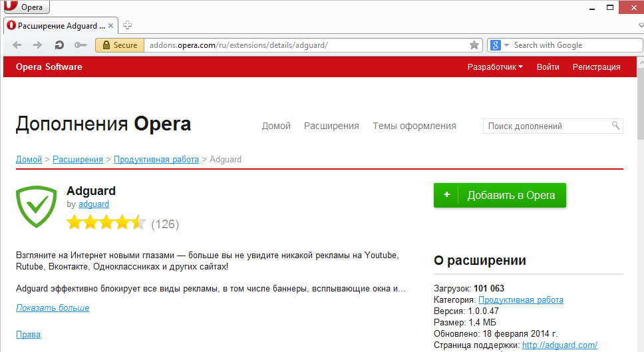
Task: Go forward with the forward arrow
Action: point(37,45)
